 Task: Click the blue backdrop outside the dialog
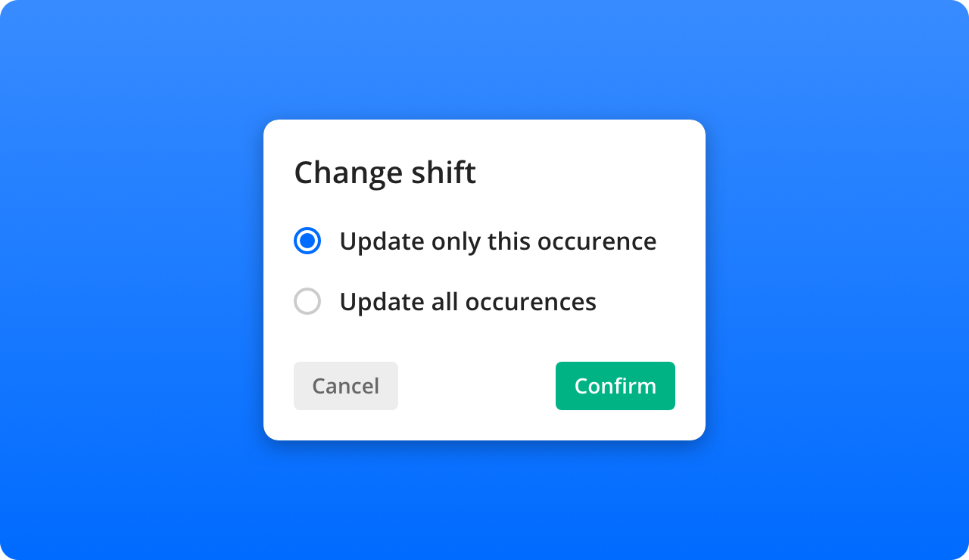click(129, 280)
